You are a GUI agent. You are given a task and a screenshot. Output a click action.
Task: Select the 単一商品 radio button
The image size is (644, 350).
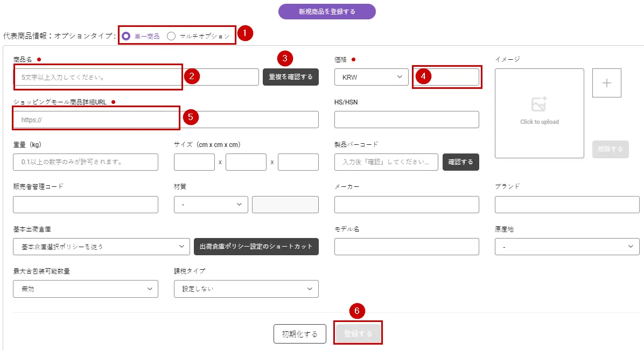(x=126, y=36)
